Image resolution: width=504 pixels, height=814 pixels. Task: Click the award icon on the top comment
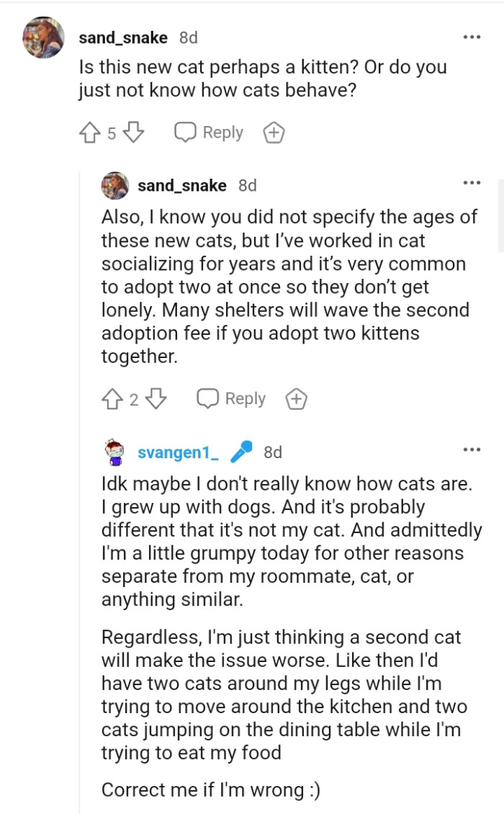pyautogui.click(x=274, y=132)
